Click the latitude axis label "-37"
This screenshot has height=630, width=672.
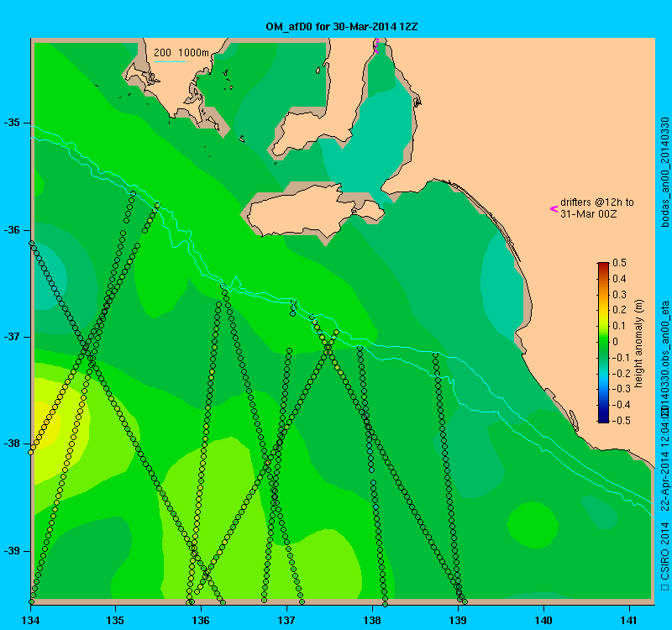click(x=12, y=337)
